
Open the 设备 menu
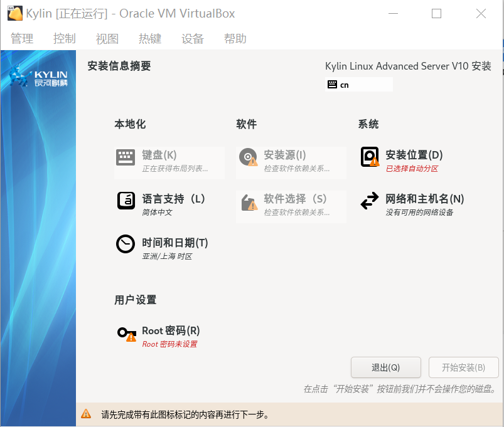[192, 38]
